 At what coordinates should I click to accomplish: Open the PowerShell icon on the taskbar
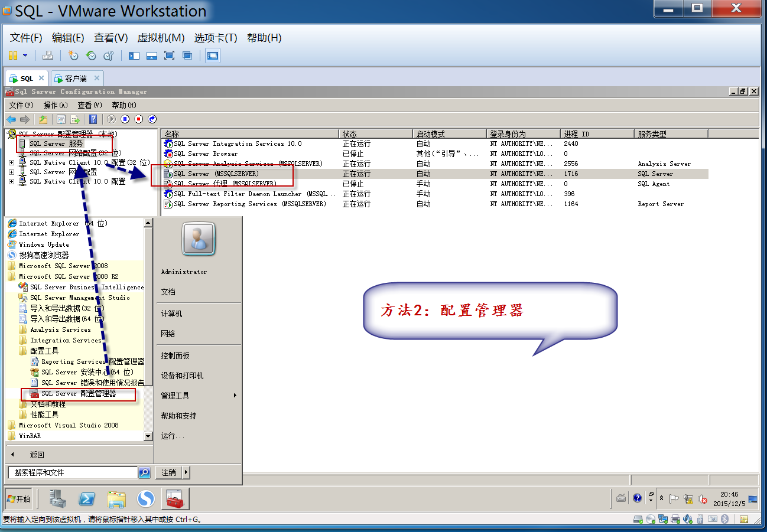[x=87, y=500]
